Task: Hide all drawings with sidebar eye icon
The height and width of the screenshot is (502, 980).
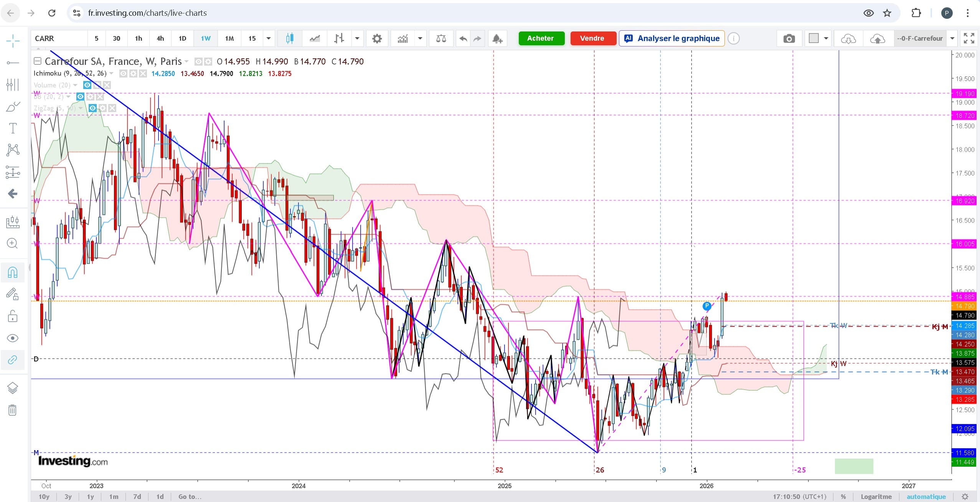Action: (13, 338)
